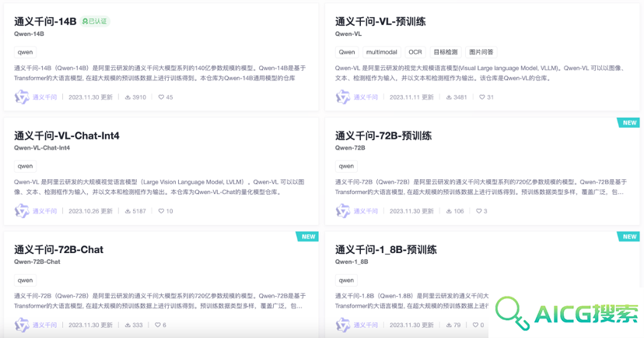Click the Qwen-14B description paragraph
Screen dimensions: 644x338
159,72
